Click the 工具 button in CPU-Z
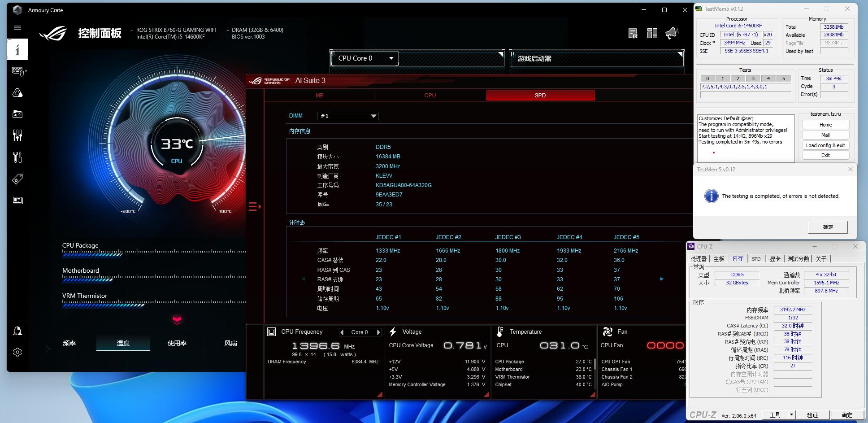 point(775,415)
